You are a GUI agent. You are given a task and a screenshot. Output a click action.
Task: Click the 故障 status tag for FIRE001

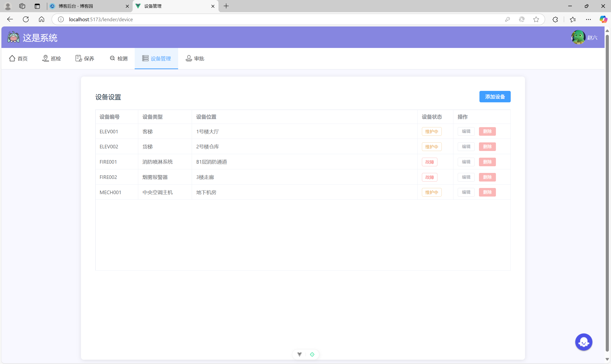pos(429,162)
